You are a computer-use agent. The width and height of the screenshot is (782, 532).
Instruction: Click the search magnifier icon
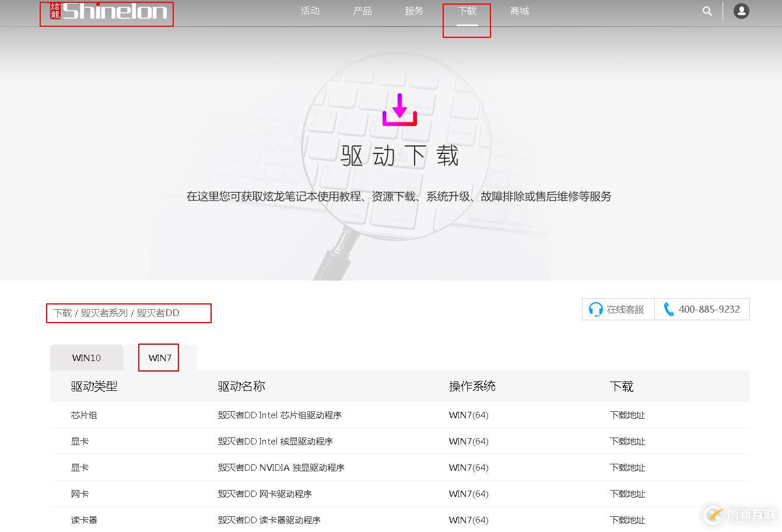click(707, 10)
